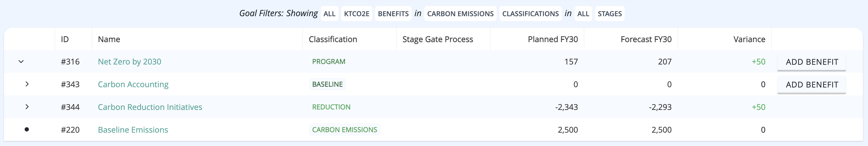The image size is (868, 146).
Task: Collapse the Net Zero by 2030 row
Action: click(21, 62)
